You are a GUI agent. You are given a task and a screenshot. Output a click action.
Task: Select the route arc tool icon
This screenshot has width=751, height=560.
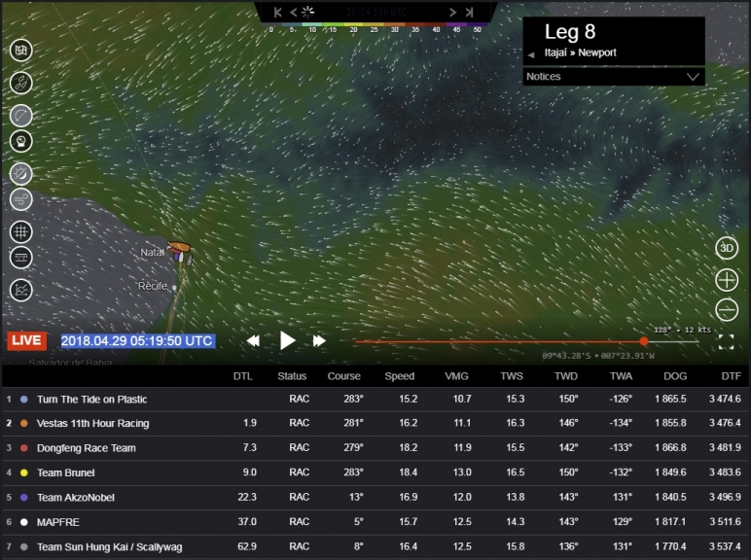(21, 116)
